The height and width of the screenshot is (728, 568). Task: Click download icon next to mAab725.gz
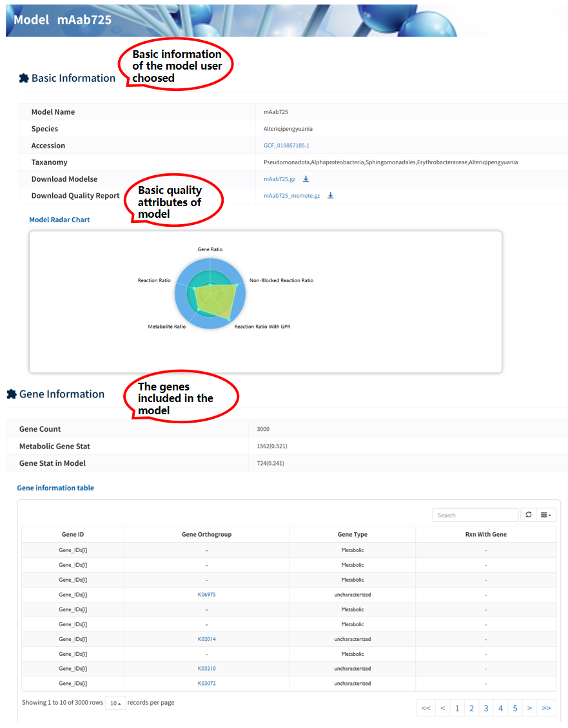pos(306,179)
